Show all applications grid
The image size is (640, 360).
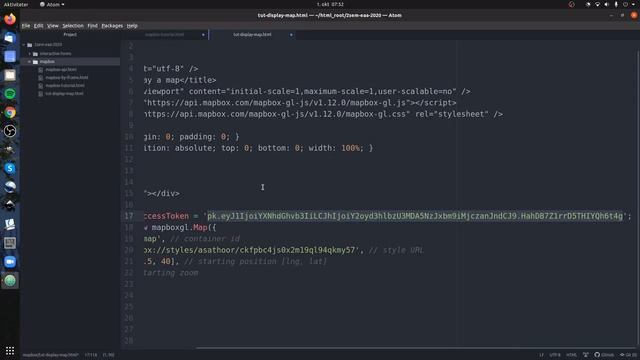[10, 351]
